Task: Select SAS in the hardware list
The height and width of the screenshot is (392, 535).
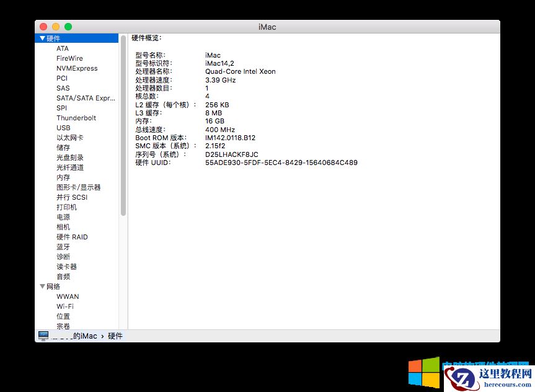Action: click(x=63, y=88)
